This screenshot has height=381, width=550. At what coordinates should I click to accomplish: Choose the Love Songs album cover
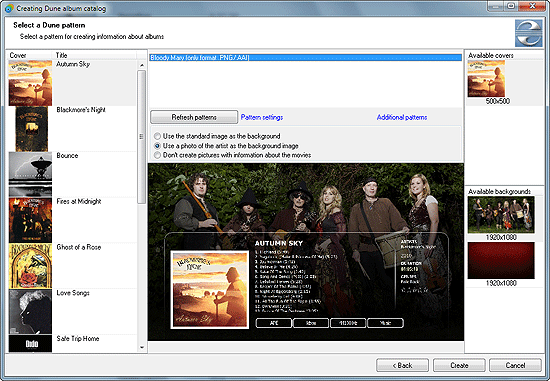coord(30,311)
